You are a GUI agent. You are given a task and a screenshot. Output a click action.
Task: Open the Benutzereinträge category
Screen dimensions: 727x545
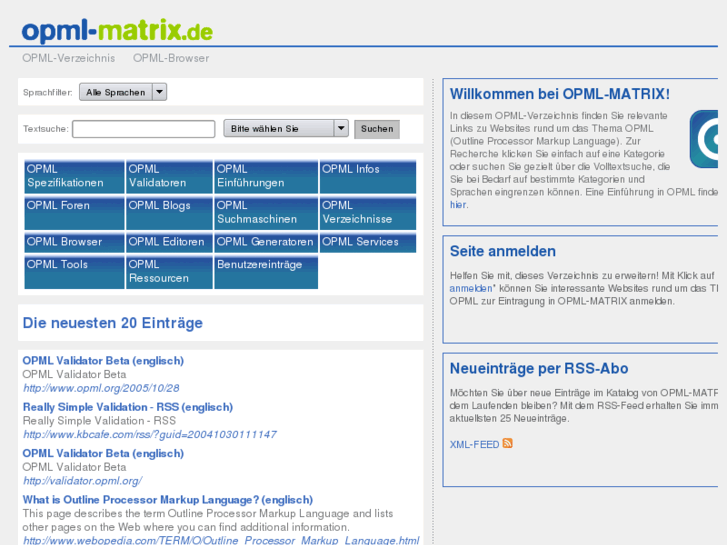tap(266, 272)
